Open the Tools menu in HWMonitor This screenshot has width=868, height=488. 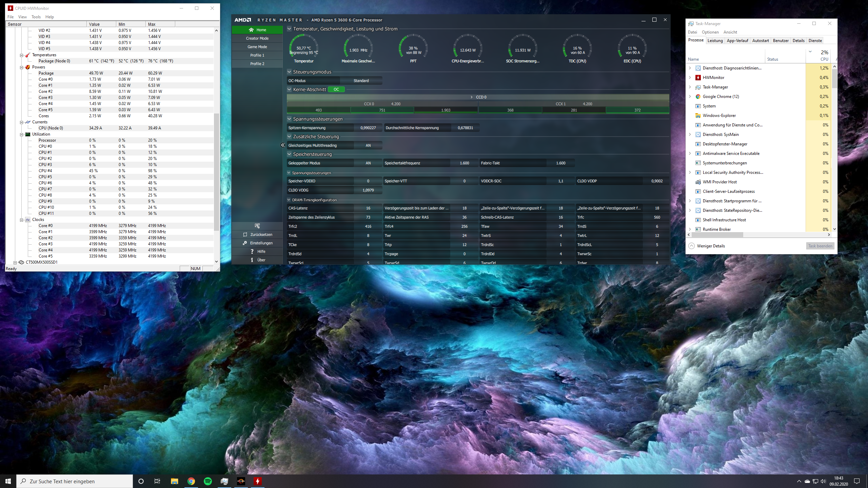click(x=36, y=17)
